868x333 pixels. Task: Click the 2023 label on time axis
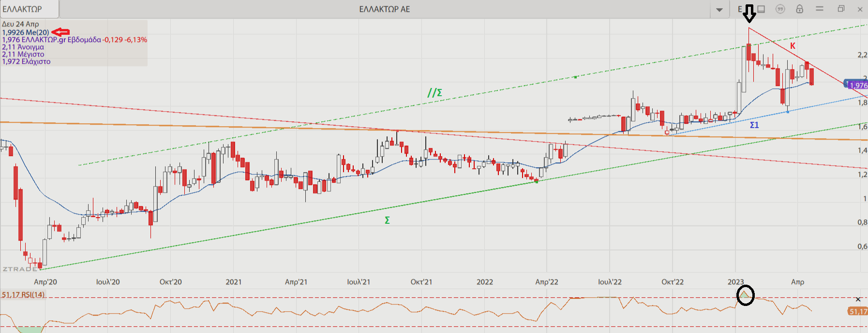pos(735,282)
